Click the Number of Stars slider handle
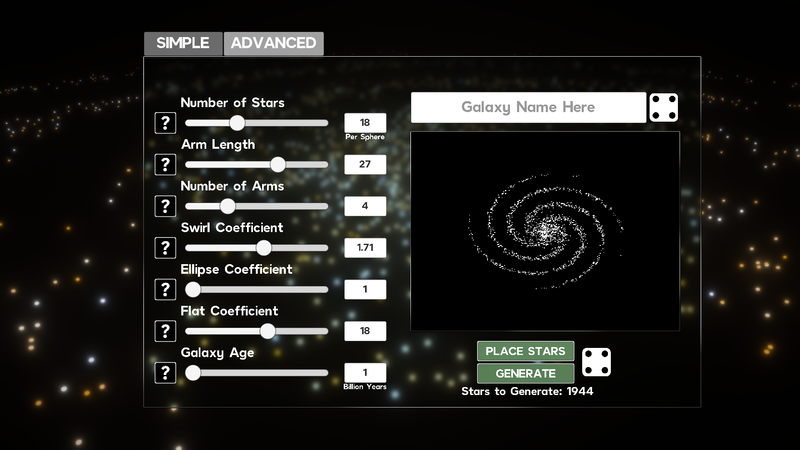Image resolution: width=800 pixels, height=450 pixels. coord(237,123)
